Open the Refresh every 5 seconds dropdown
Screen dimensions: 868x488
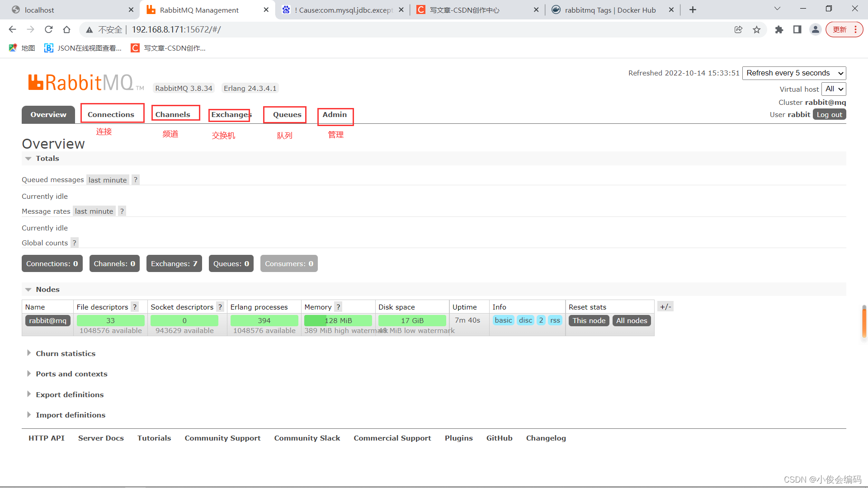pyautogui.click(x=794, y=73)
